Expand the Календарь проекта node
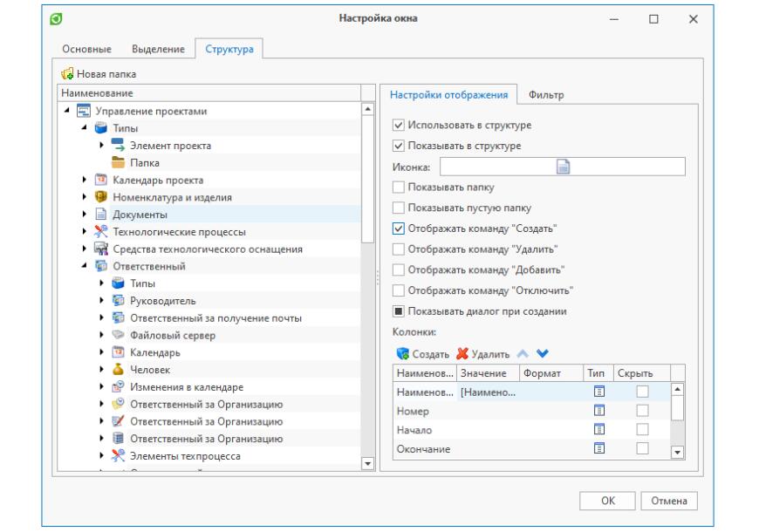 (x=85, y=181)
